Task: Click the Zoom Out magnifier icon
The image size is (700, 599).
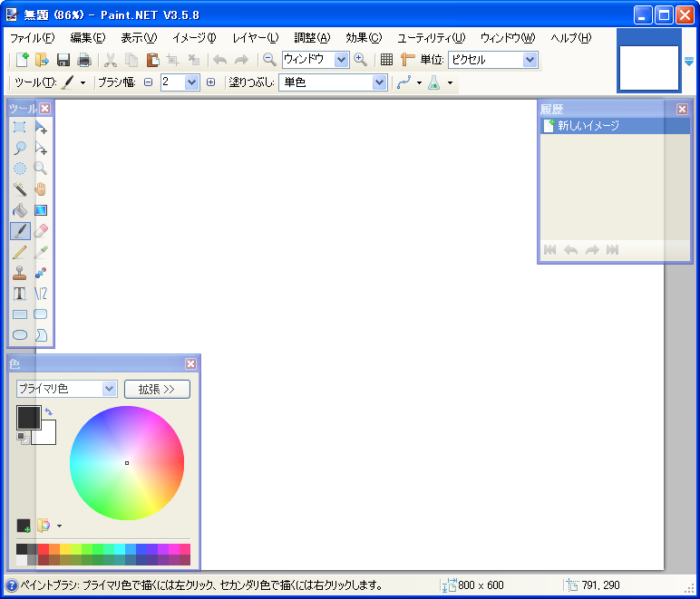Action: pyautogui.click(x=269, y=59)
